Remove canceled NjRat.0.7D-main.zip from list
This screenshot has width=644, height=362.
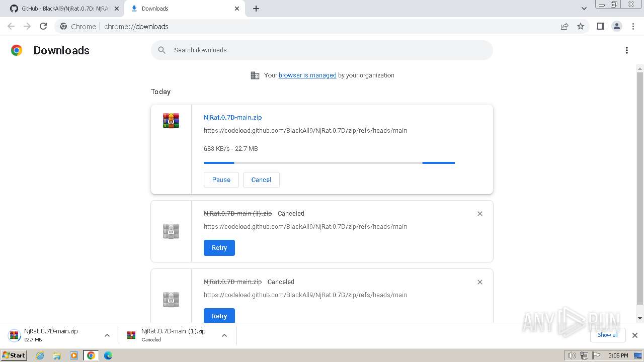pyautogui.click(x=479, y=282)
